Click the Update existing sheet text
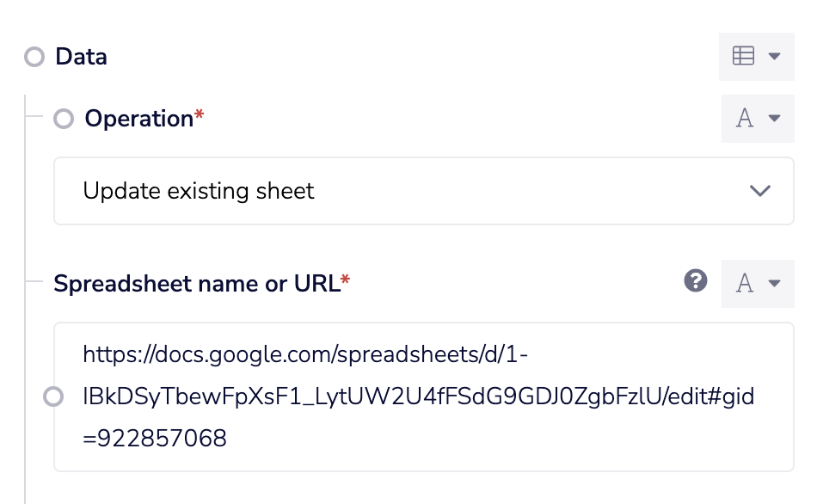Screen dimensions: 817x504 tap(199, 191)
